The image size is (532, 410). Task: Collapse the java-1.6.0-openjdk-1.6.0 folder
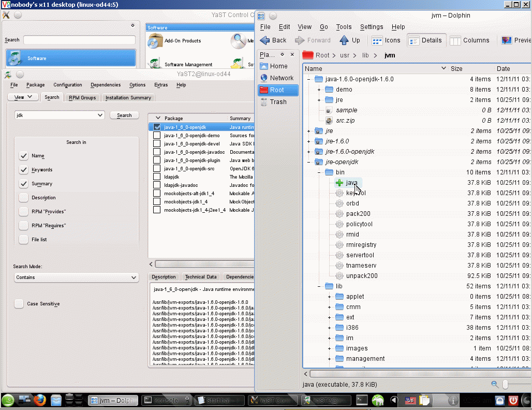(x=309, y=79)
